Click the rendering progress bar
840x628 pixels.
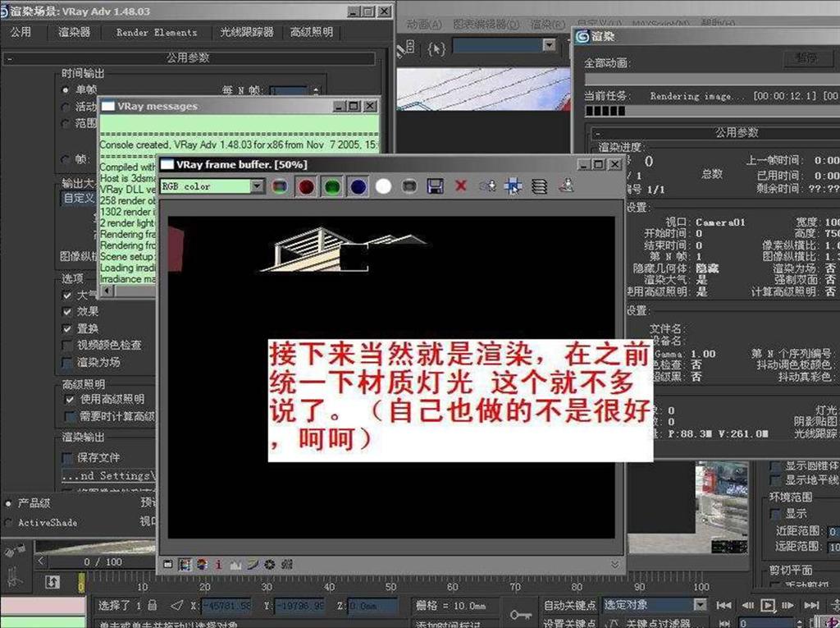click(x=713, y=111)
